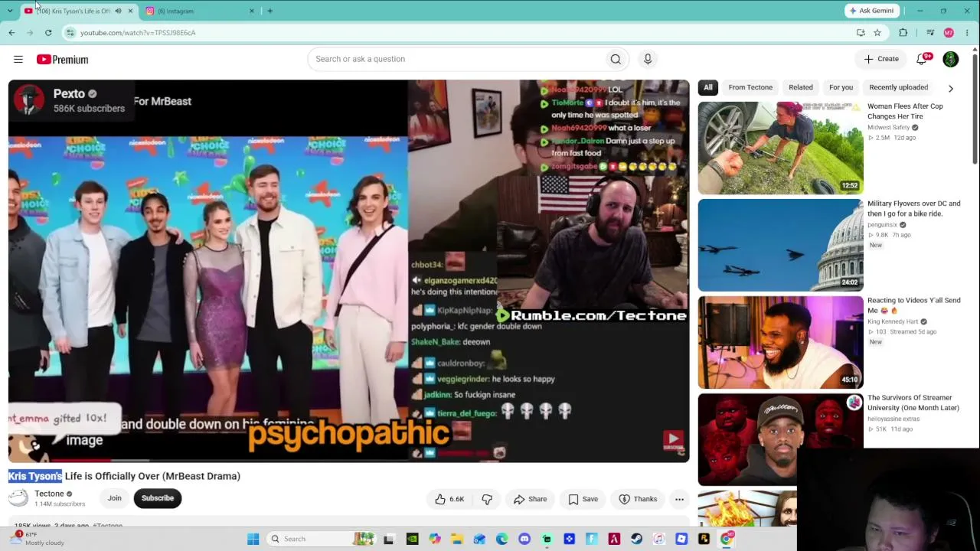Like the video (6.6K)
This screenshot has width=980, height=551.
point(449,499)
